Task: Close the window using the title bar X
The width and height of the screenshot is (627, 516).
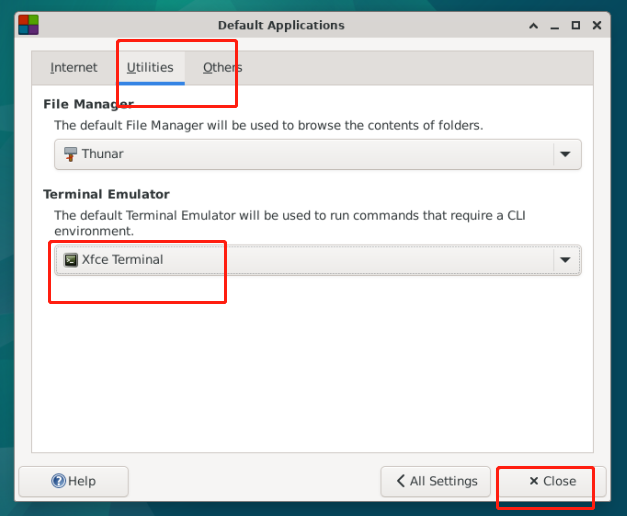Action: click(x=599, y=25)
